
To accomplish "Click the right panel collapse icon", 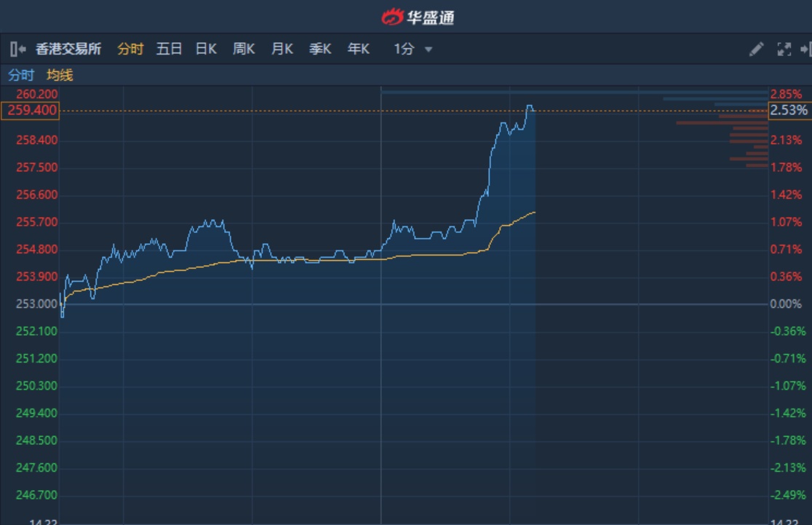I will (x=805, y=49).
